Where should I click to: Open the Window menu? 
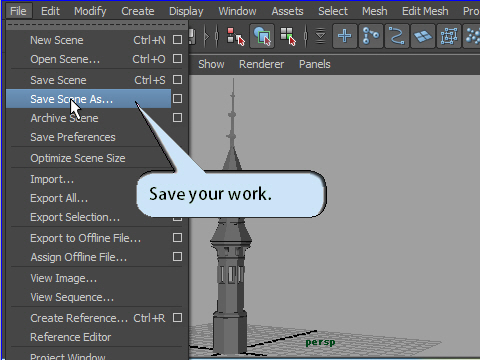(237, 11)
